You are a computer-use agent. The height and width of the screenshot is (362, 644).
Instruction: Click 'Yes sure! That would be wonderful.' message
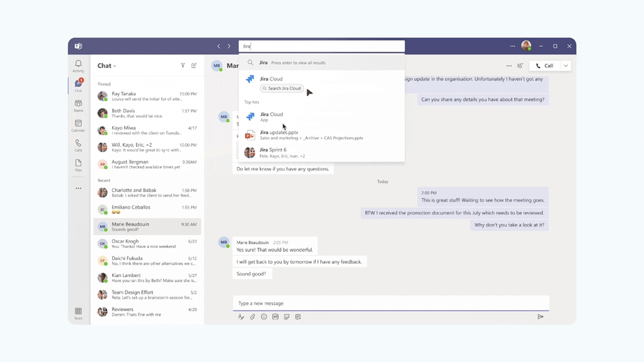pyautogui.click(x=275, y=250)
